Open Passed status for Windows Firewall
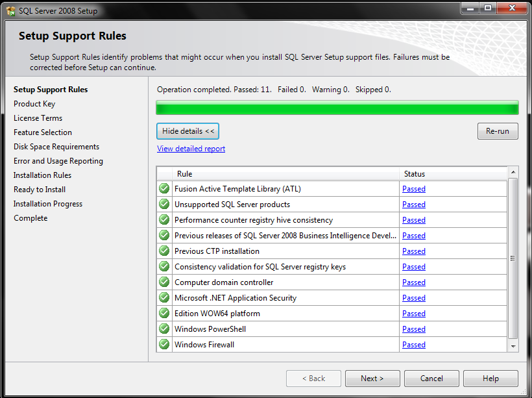Screen dimensions: 532x398 tap(413, 345)
